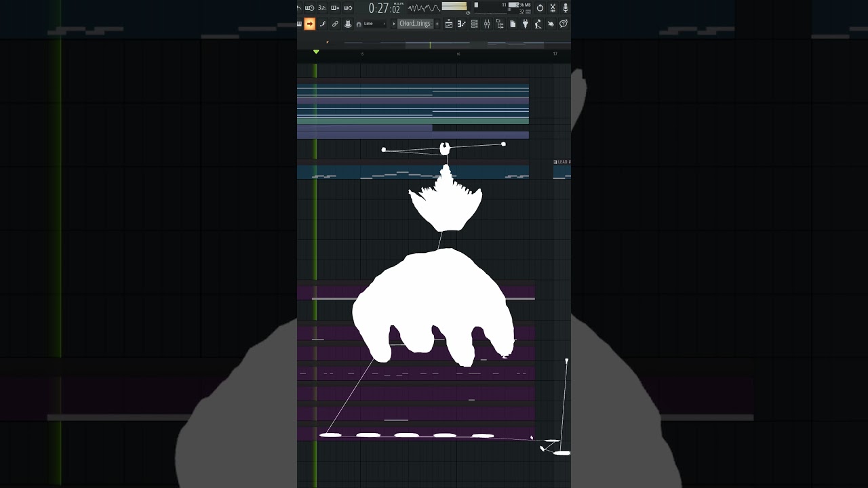
Task: Open the Channel rack view icon
Action: (x=474, y=24)
